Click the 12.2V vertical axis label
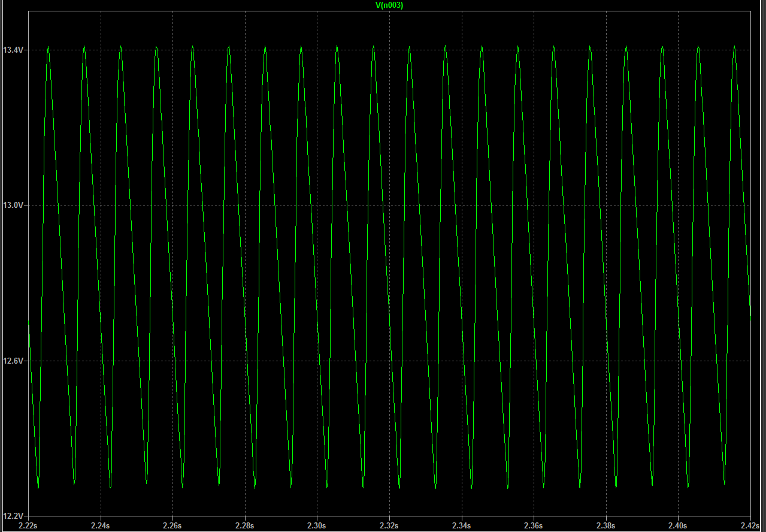This screenshot has width=766, height=532. tap(13, 516)
